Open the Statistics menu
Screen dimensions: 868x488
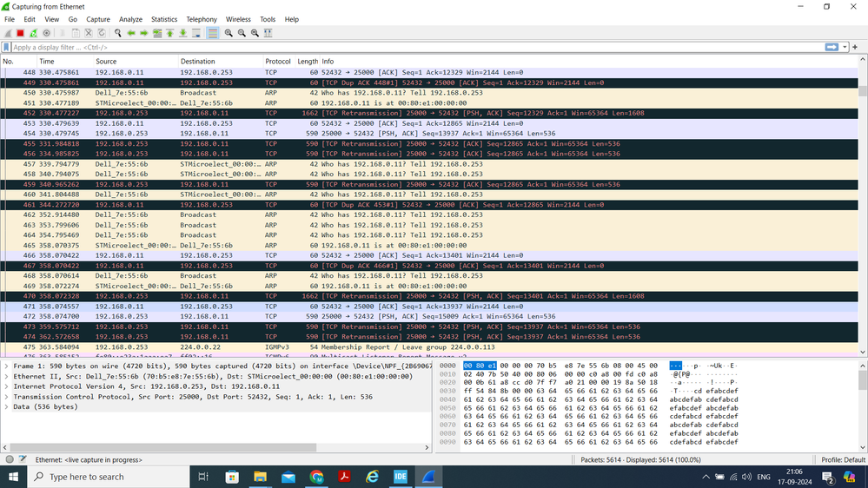click(164, 19)
